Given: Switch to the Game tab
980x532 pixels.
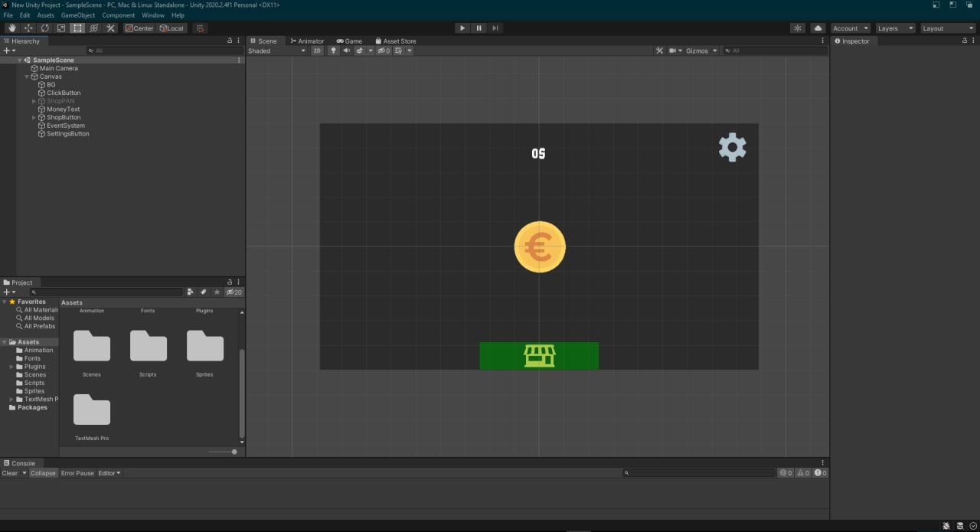Looking at the screenshot, I should tap(349, 41).
